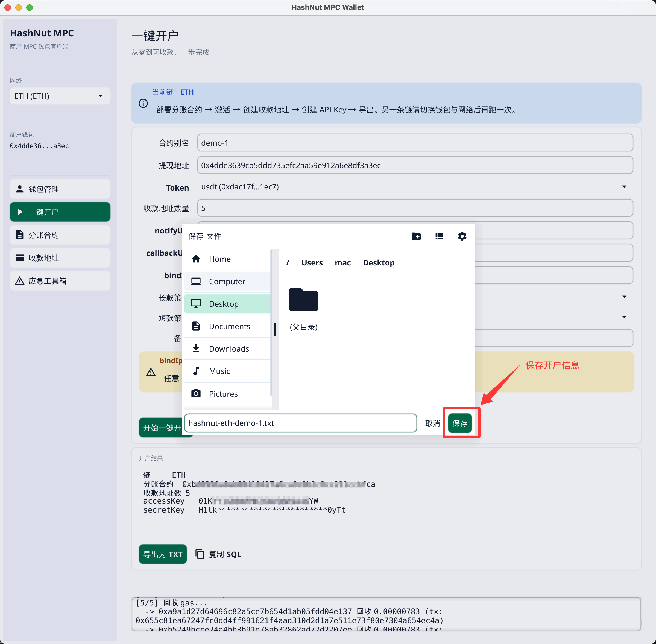Click the Computer laptop icon

point(196,282)
